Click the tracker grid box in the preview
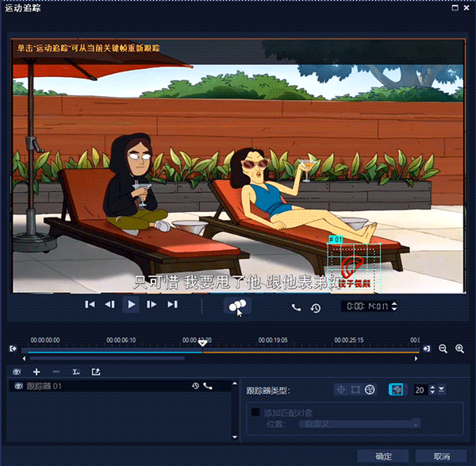Image resolution: width=476 pixels, height=466 pixels. click(354, 268)
